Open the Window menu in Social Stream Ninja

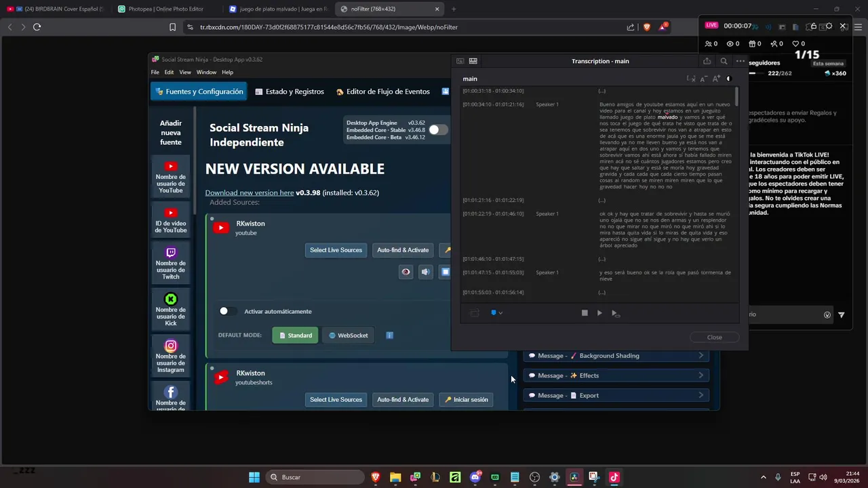tap(206, 72)
